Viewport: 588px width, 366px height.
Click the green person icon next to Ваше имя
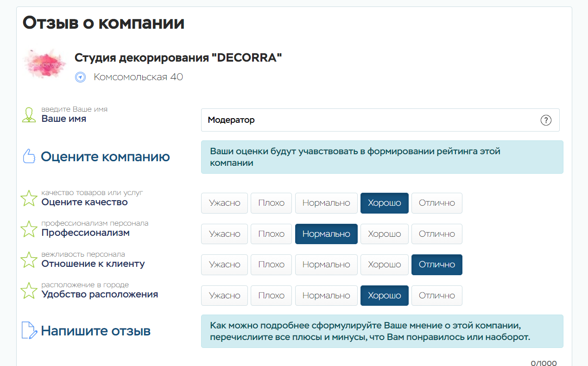click(29, 115)
